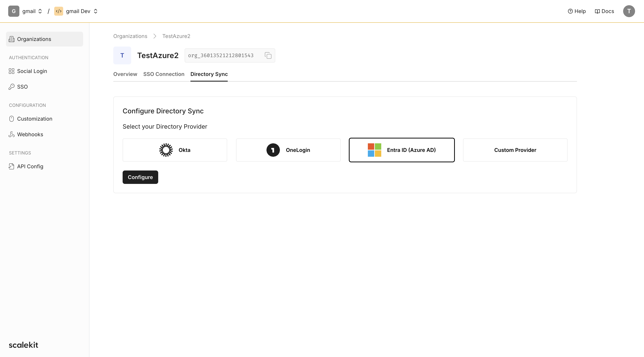Expand the gmail Dev environment switcher
This screenshot has width=644, height=357.
click(x=95, y=11)
